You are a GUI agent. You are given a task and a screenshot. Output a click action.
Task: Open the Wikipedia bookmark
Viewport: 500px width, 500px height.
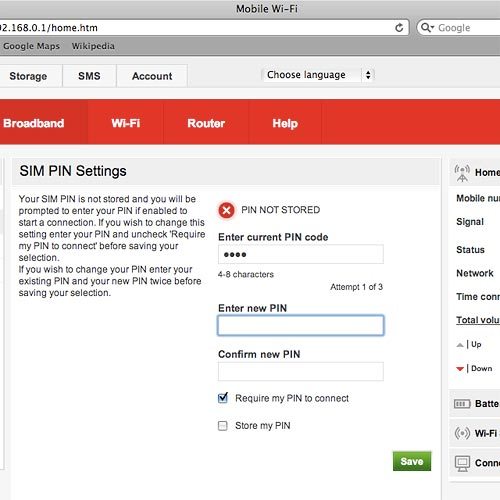point(93,46)
